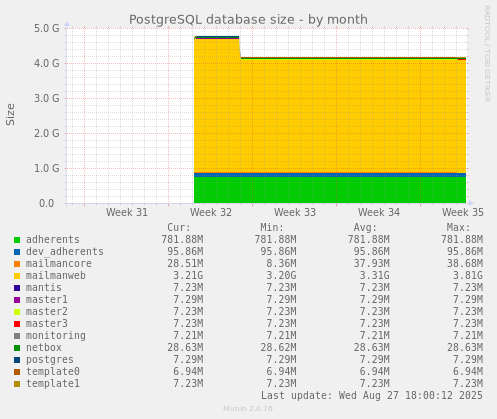Click the template1 olive legend swatch
Image resolution: width=497 pixels, height=419 pixels.
click(x=17, y=384)
